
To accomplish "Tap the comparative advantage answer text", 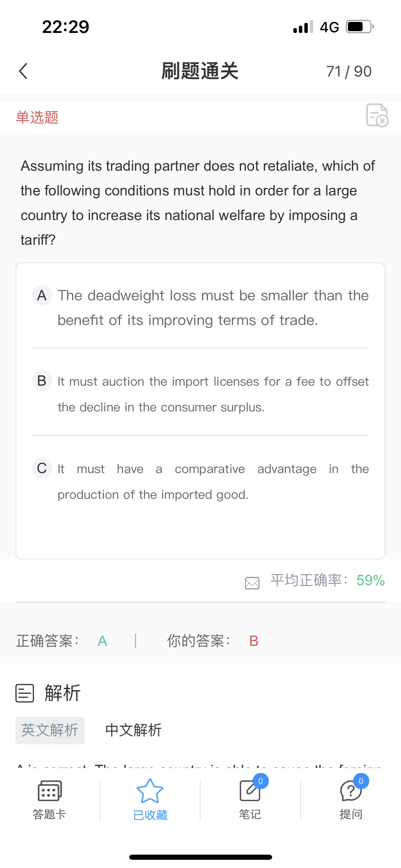I will point(213,482).
